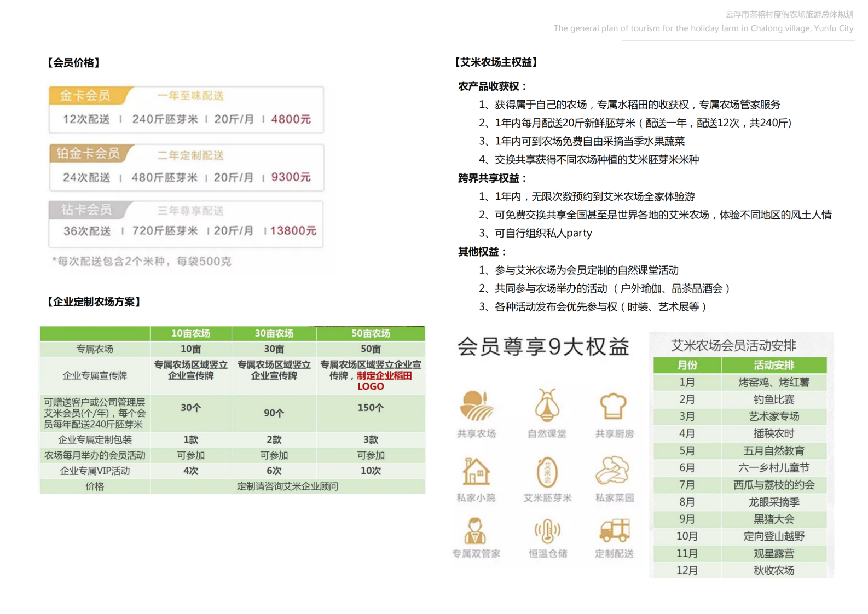Image resolution: width=868 pixels, height=614 pixels.
Task: Select the 铂金卡会员 membership label
Action: pyautogui.click(x=89, y=154)
